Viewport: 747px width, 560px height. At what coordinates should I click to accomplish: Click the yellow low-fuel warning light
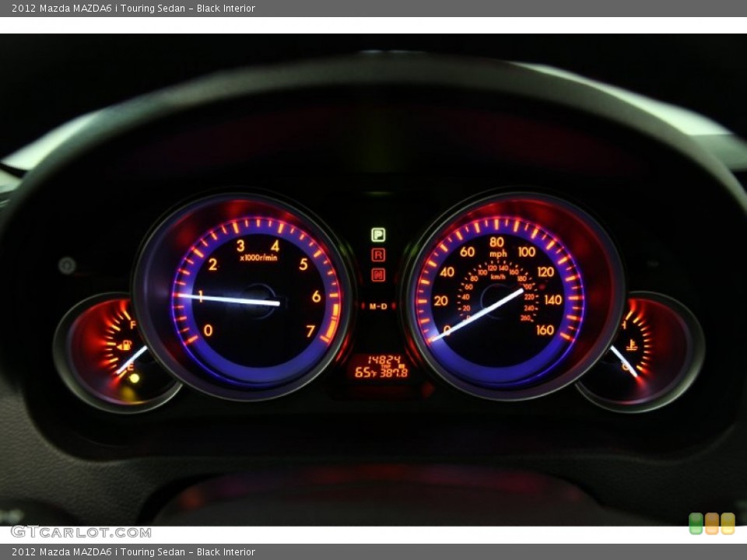pyautogui.click(x=135, y=378)
